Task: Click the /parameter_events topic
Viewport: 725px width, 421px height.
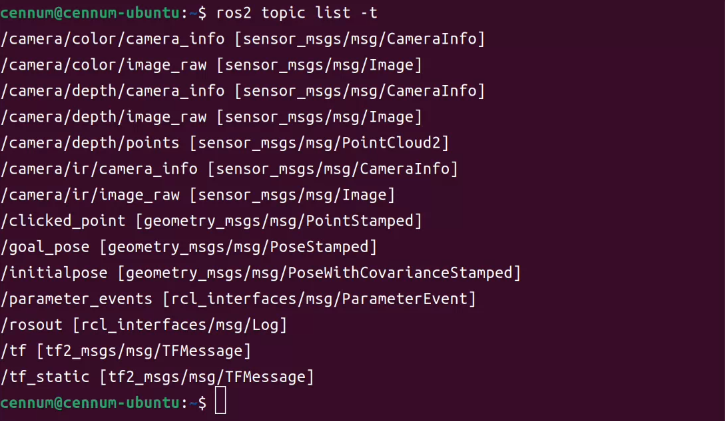Action: (76, 299)
